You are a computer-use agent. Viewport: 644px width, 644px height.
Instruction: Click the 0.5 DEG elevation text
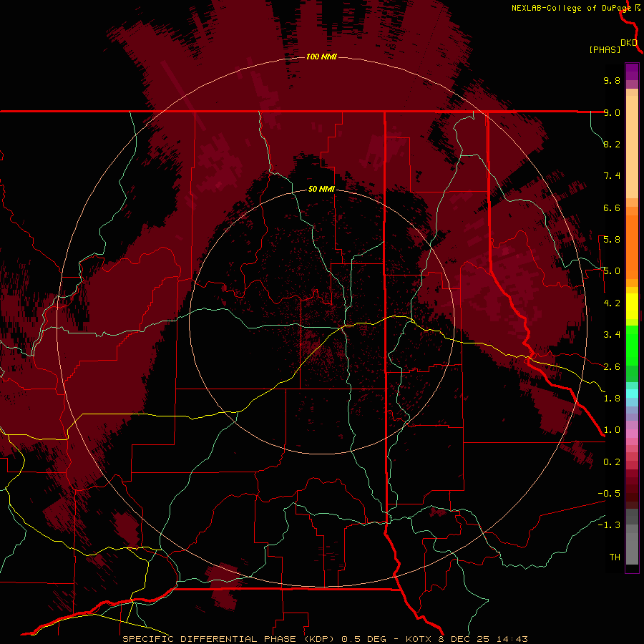364,639
